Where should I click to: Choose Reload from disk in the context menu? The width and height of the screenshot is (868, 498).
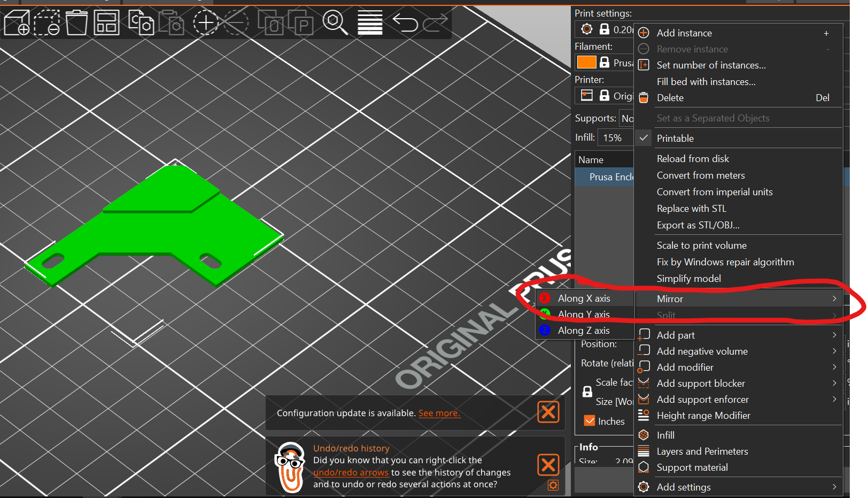click(x=693, y=158)
